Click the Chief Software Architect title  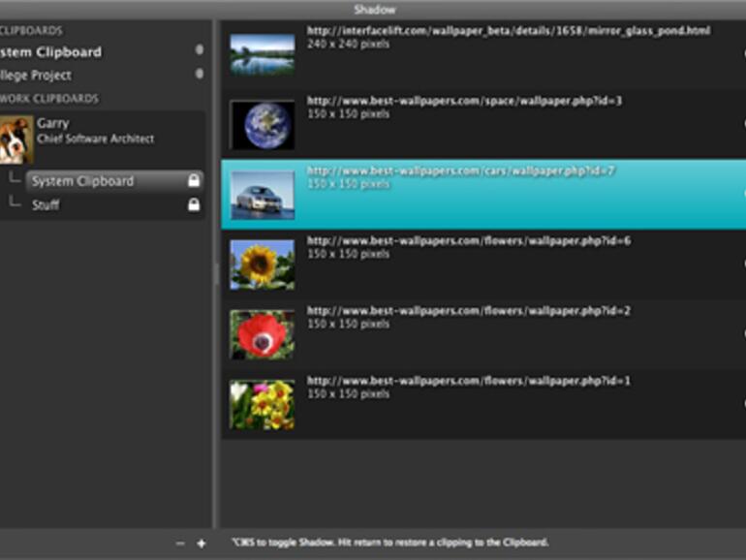[x=96, y=139]
